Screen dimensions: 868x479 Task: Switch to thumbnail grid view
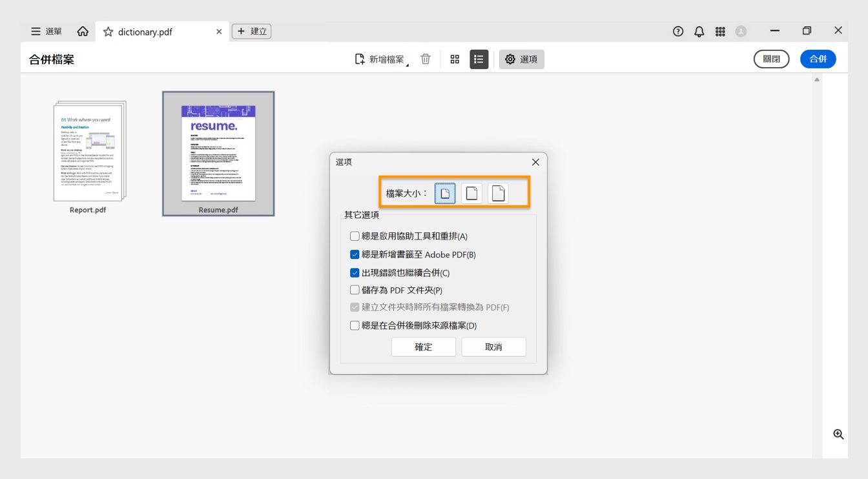(x=455, y=59)
